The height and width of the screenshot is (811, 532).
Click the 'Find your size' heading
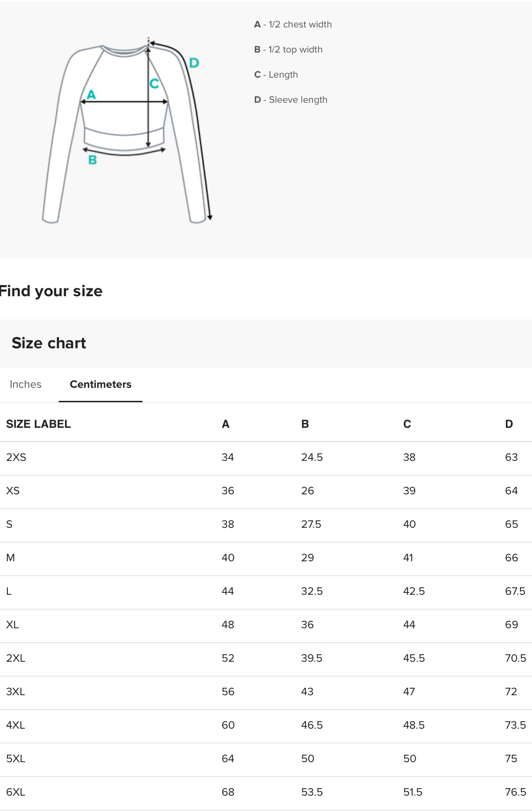pyautogui.click(x=51, y=291)
